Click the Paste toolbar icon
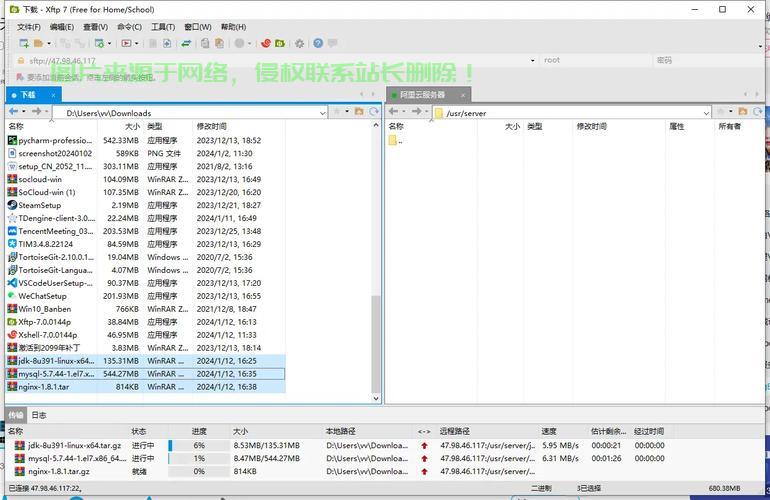Viewport: 770px width, 500px height. (x=219, y=43)
